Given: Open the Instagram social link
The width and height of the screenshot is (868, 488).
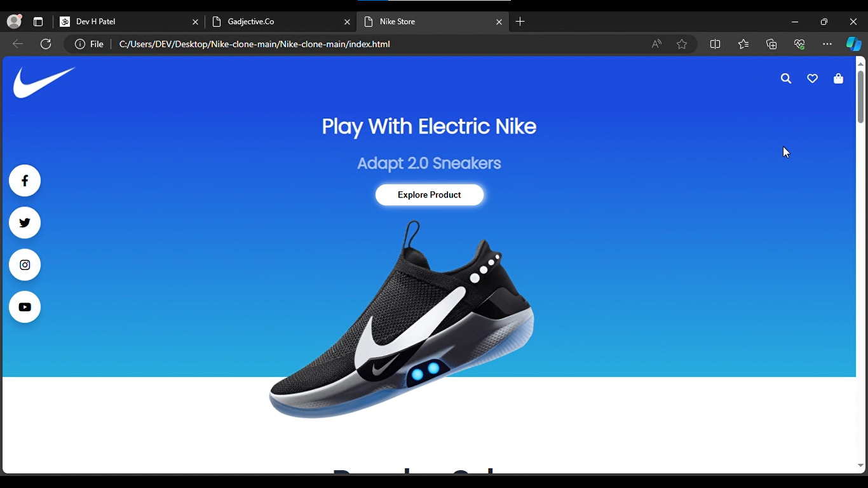Looking at the screenshot, I should [x=25, y=265].
